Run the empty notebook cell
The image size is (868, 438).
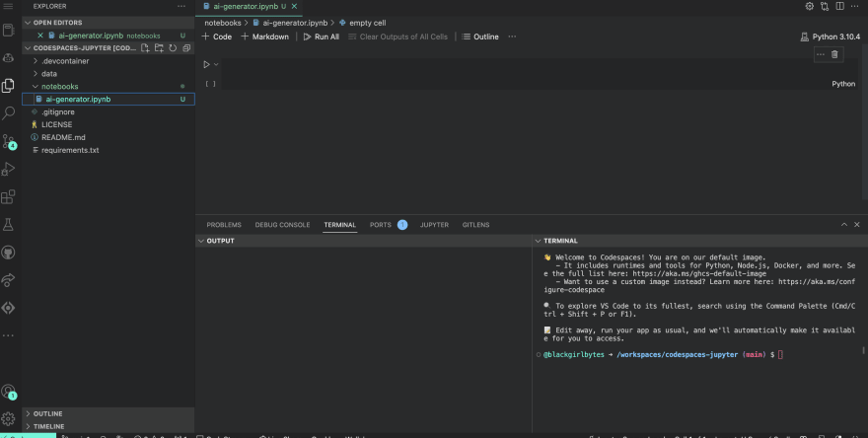tap(206, 65)
